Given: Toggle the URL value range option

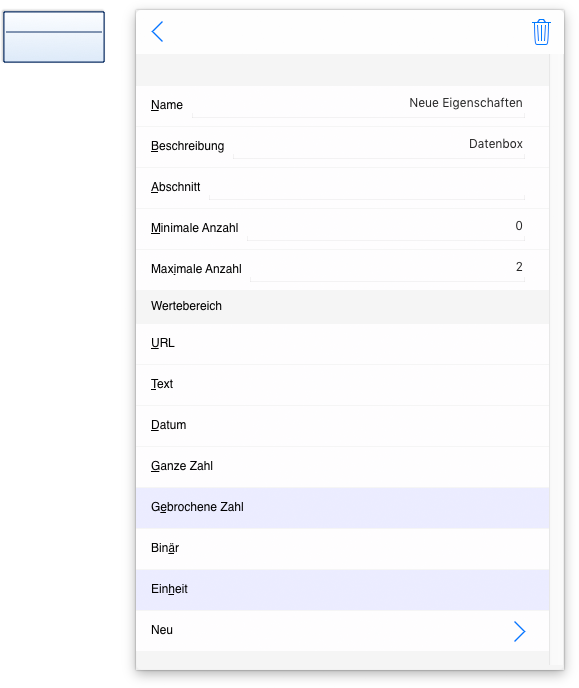Looking at the screenshot, I should (343, 344).
